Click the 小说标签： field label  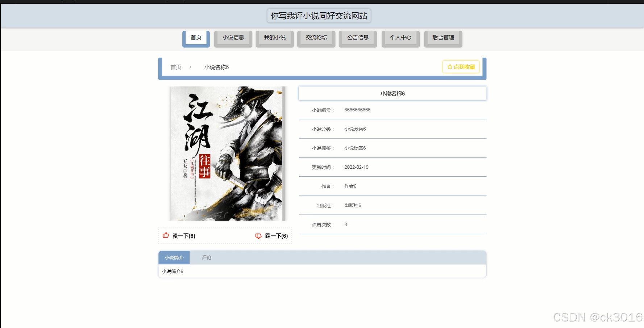(323, 148)
